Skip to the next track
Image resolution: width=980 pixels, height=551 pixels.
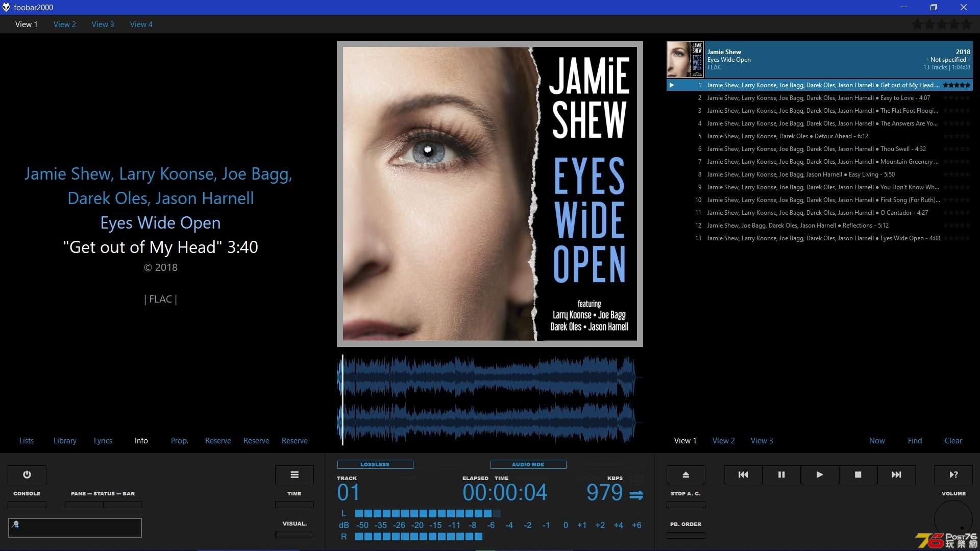click(x=896, y=474)
